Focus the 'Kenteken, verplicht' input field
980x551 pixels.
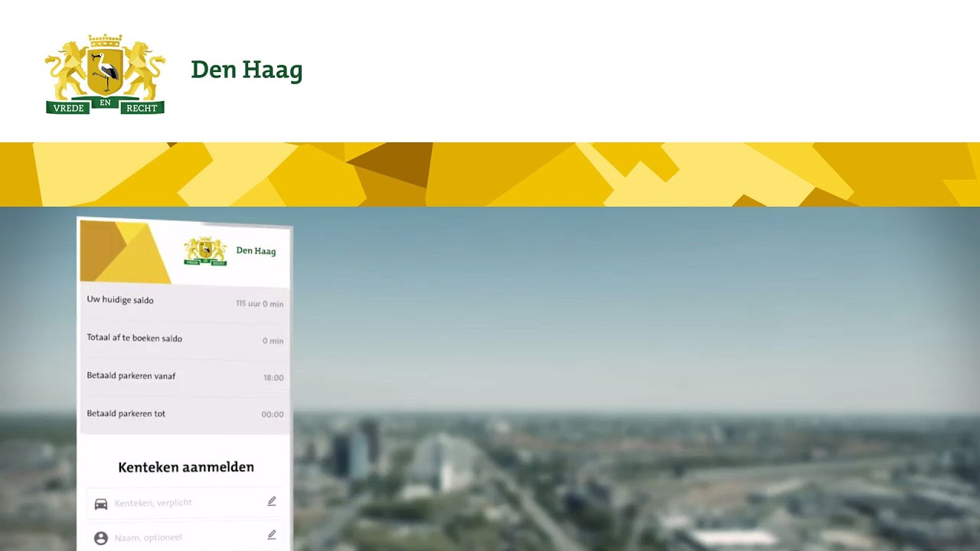coord(185,502)
